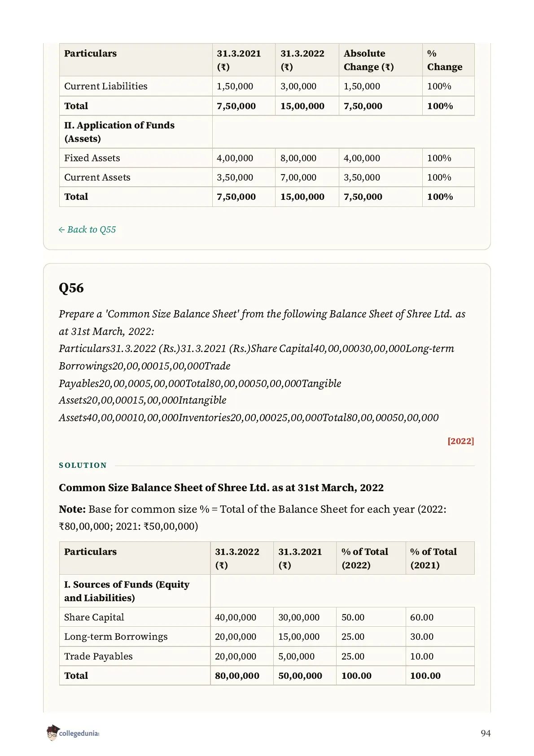Screen dimensions: 534x756
Task: Select the Q56 question heading
Action: pyautogui.click(x=71, y=288)
